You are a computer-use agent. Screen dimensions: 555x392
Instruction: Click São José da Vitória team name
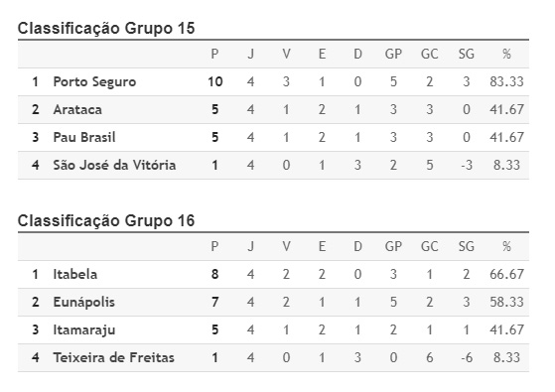pyautogui.click(x=114, y=165)
